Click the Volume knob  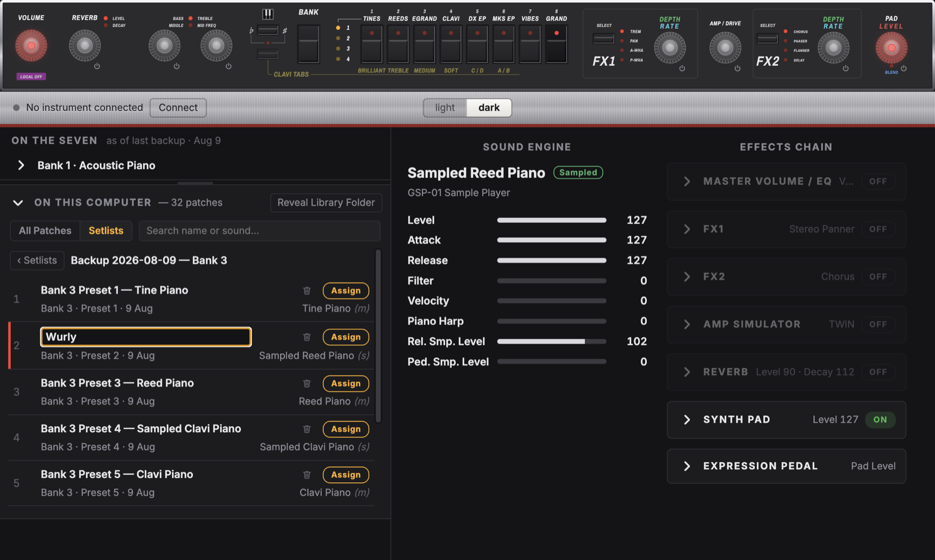point(31,46)
